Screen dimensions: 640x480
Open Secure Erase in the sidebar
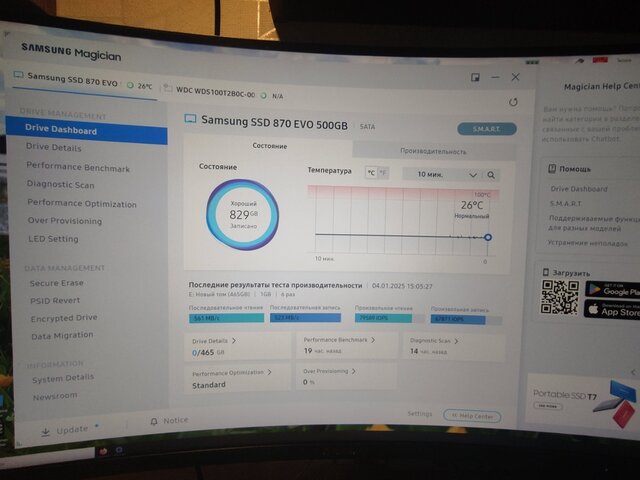click(57, 283)
